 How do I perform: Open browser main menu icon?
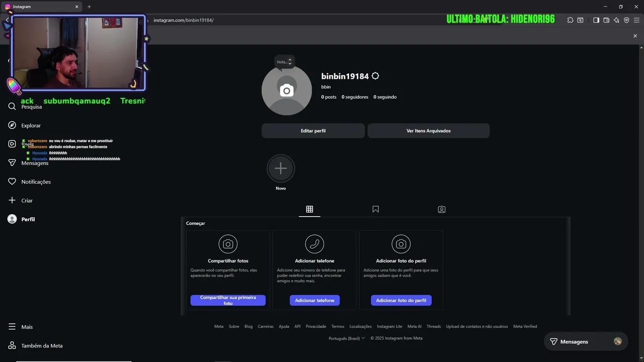point(636,20)
